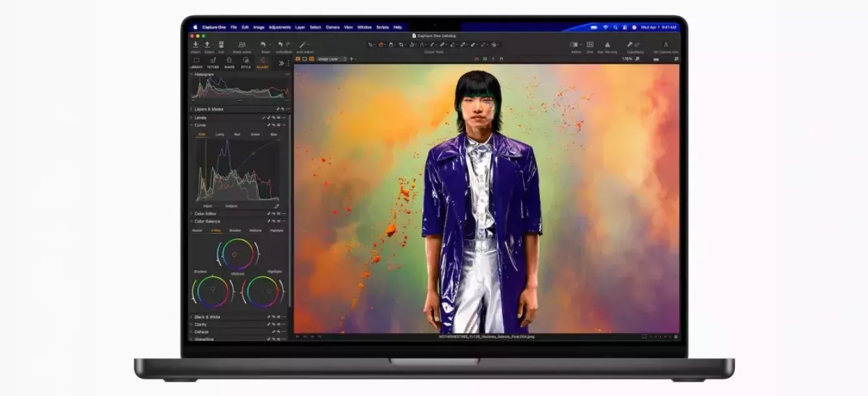Toggle the Exposure Warning display

[607, 45]
